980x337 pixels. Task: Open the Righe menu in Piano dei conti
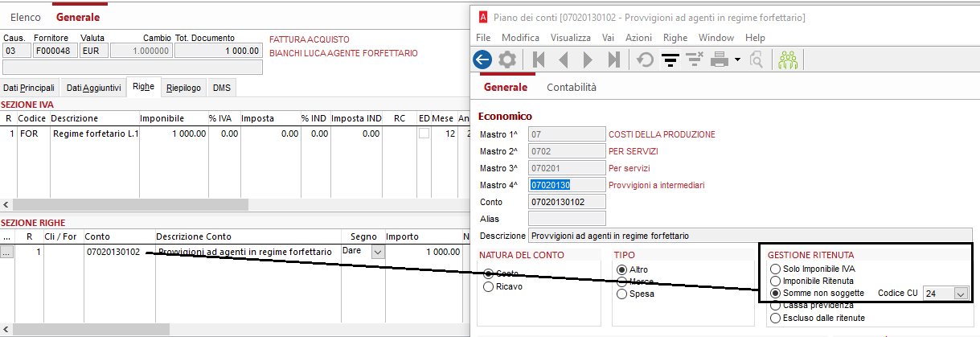676,38
